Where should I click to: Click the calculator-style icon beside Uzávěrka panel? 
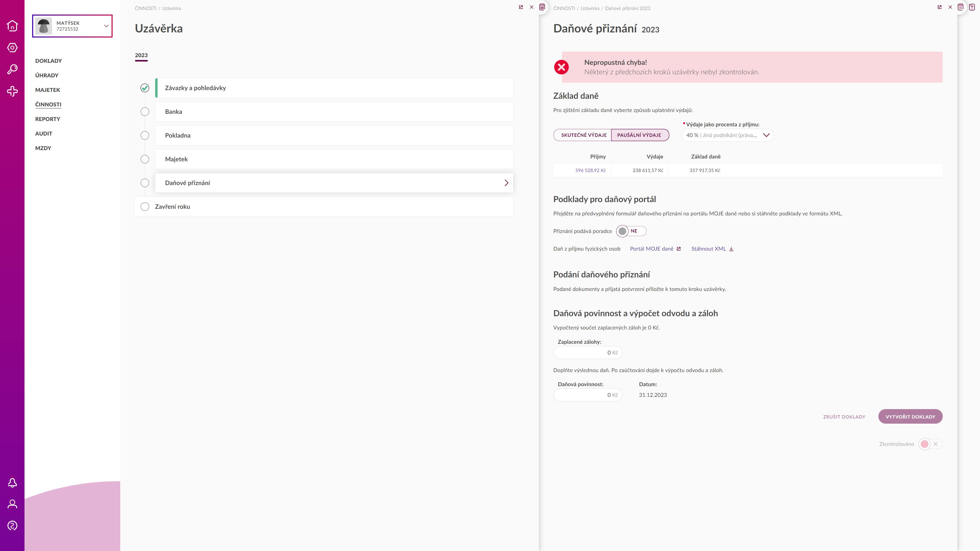tap(542, 7)
